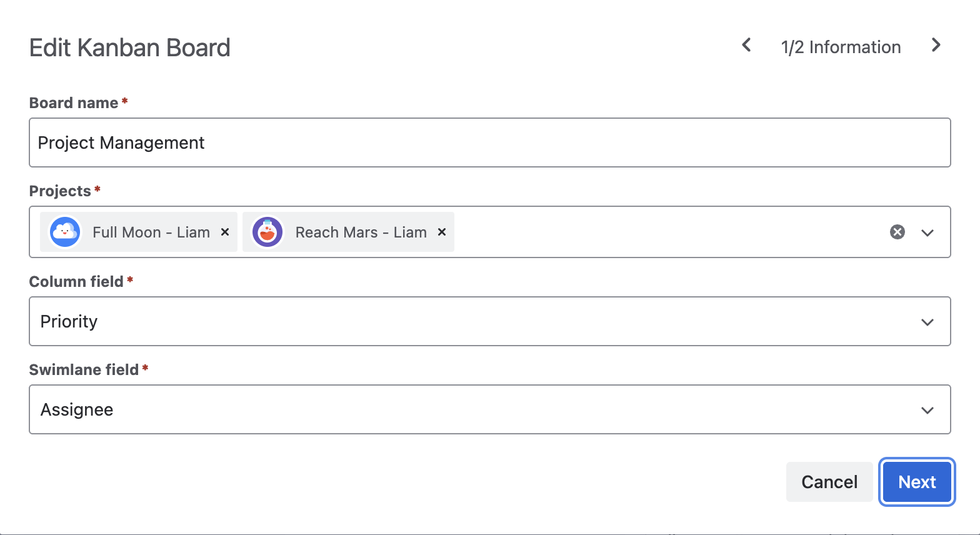The image size is (980, 535).
Task: Open the Column field dropdown chevron
Action: (927, 322)
